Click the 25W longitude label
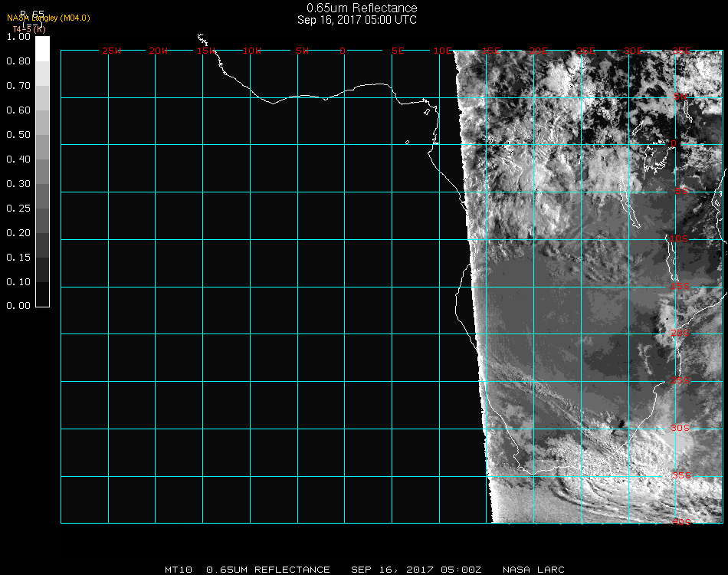This screenshot has width=728, height=575. coord(112,51)
